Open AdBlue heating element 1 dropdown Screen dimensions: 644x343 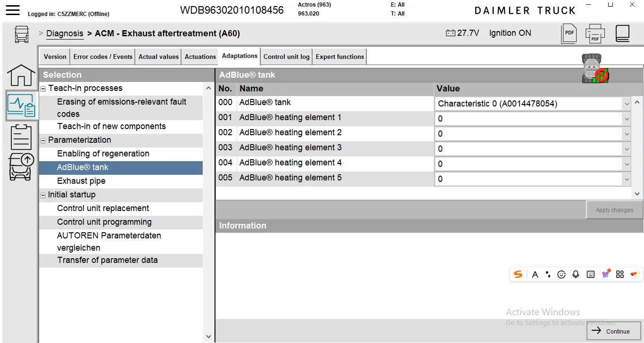tap(627, 119)
